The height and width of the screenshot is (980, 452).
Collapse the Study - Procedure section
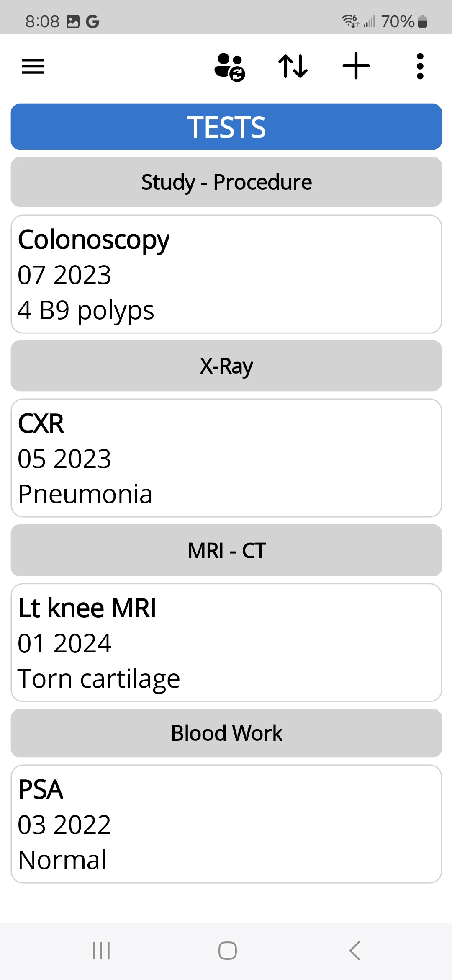pos(226,182)
